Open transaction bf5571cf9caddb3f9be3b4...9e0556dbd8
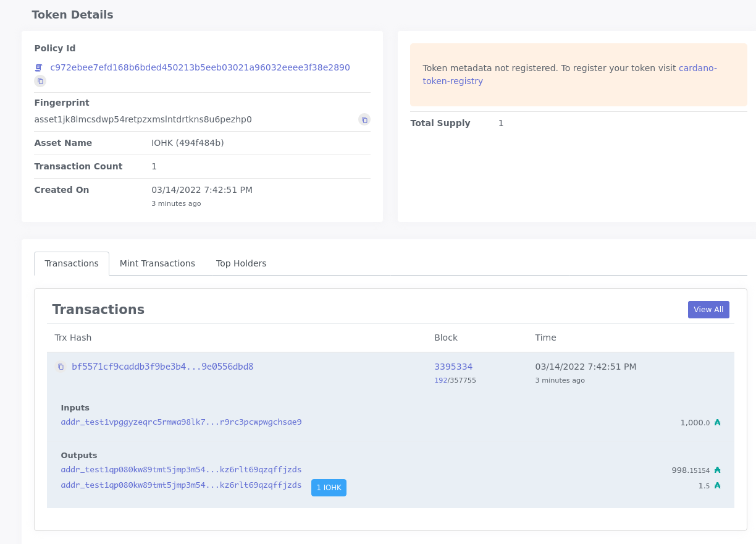Screen dimensions: 756x544 click(x=162, y=367)
